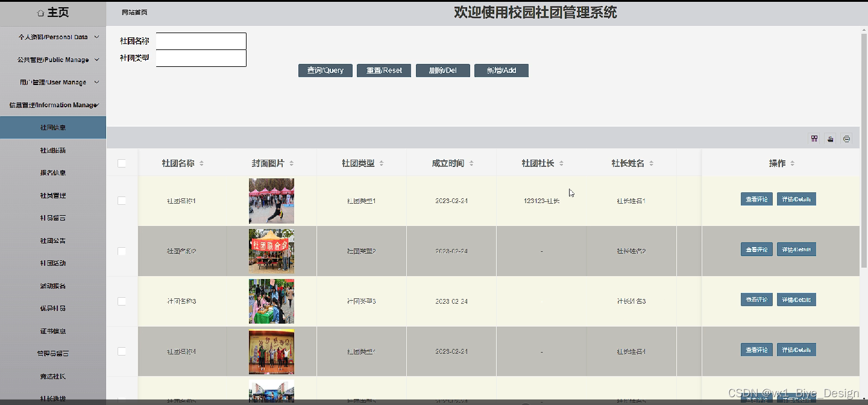Check the box for row 社团名称1
Viewport: 868px width, 405px height.
tap(122, 201)
